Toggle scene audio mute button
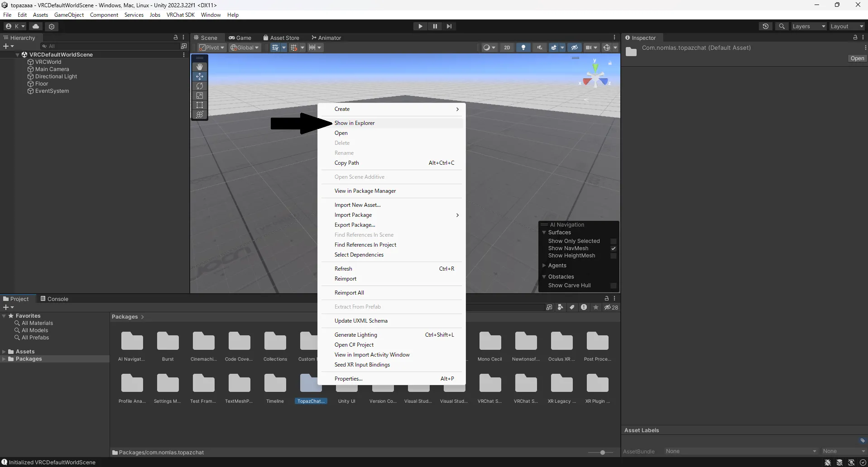This screenshot has width=868, height=467. coord(539,48)
